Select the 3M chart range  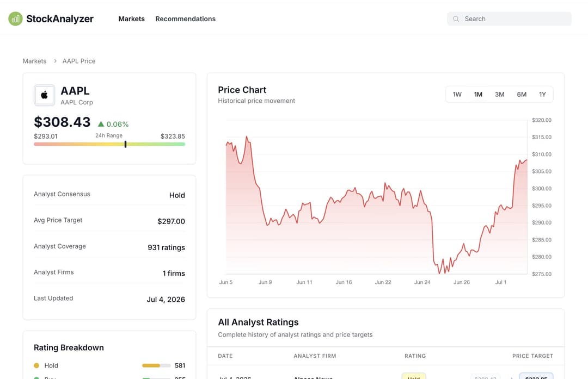pyautogui.click(x=499, y=95)
